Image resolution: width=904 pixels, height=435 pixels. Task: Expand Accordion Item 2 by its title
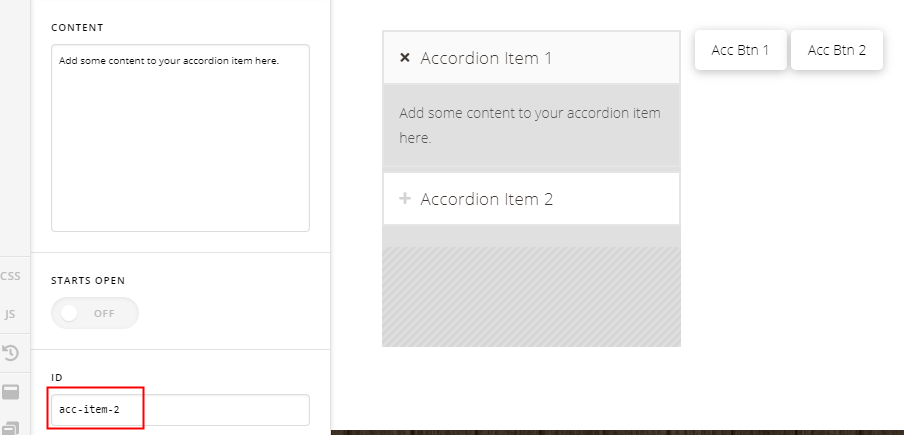click(487, 199)
